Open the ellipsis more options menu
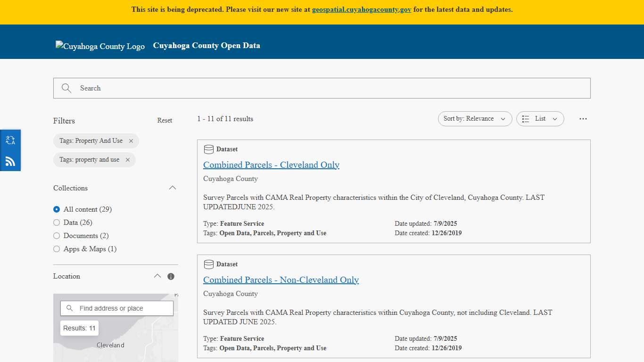Image resolution: width=644 pixels, height=362 pixels. coord(583,119)
